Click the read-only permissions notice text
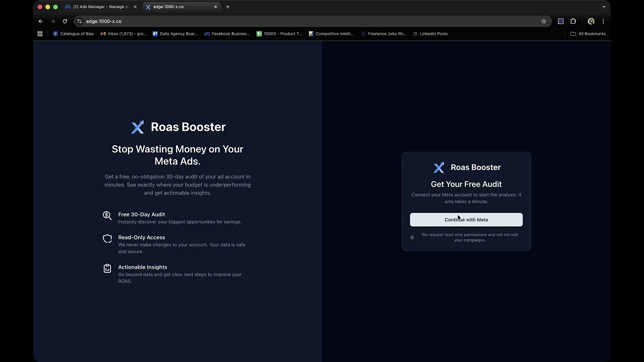Image resolution: width=644 pixels, height=362 pixels. (x=470, y=237)
